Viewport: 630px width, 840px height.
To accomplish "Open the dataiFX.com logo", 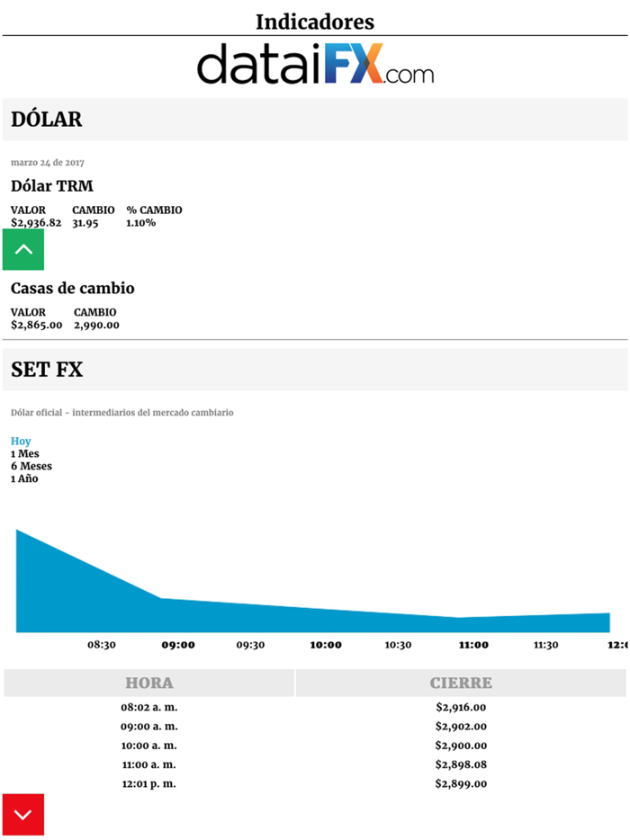I will pyautogui.click(x=315, y=64).
